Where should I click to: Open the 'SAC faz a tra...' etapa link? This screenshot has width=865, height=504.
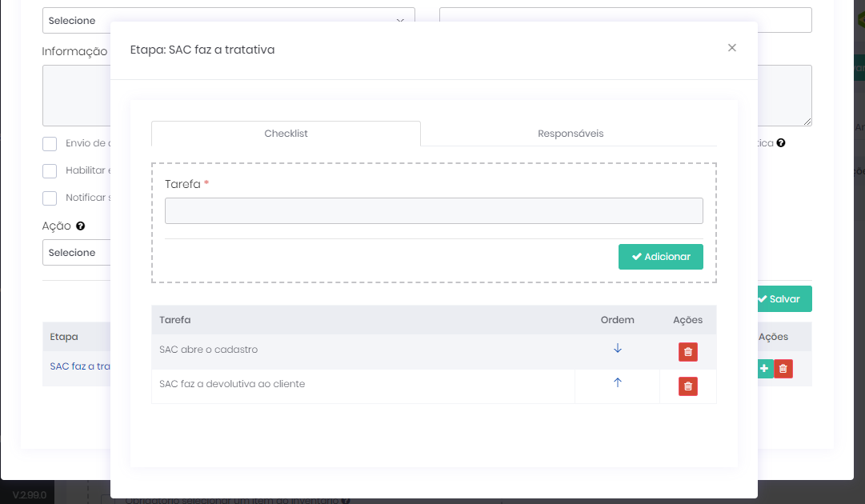(x=78, y=366)
